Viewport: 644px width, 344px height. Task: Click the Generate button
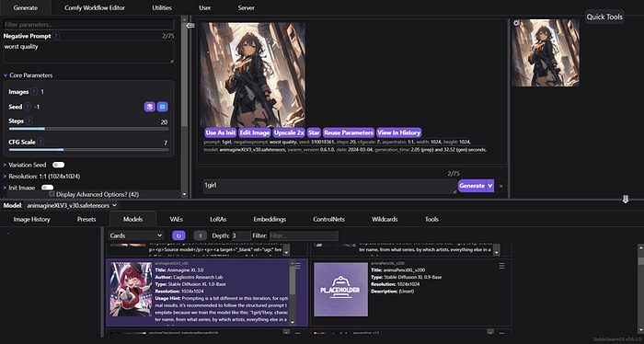pos(472,186)
